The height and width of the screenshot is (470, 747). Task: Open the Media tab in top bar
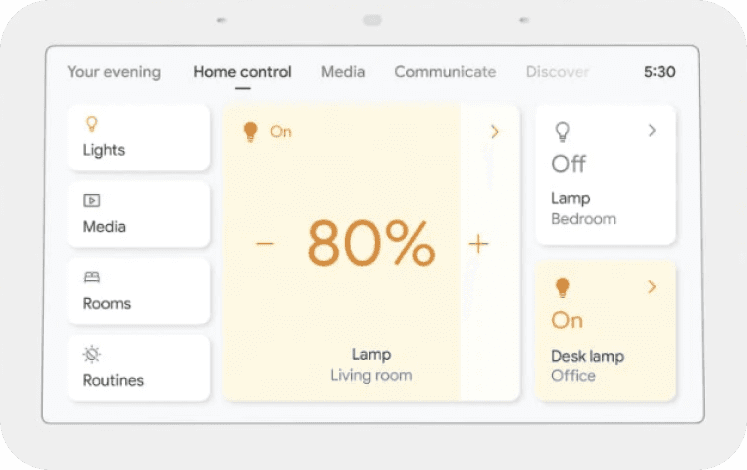[x=343, y=72]
